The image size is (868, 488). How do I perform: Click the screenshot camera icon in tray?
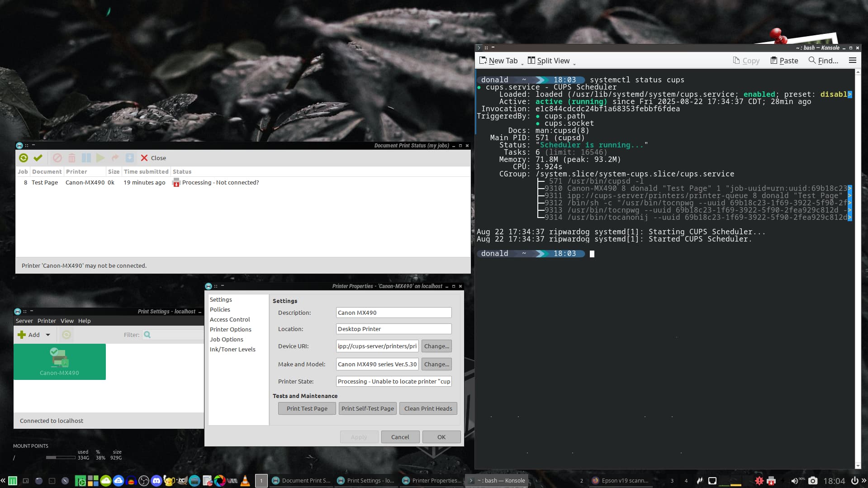(x=813, y=481)
